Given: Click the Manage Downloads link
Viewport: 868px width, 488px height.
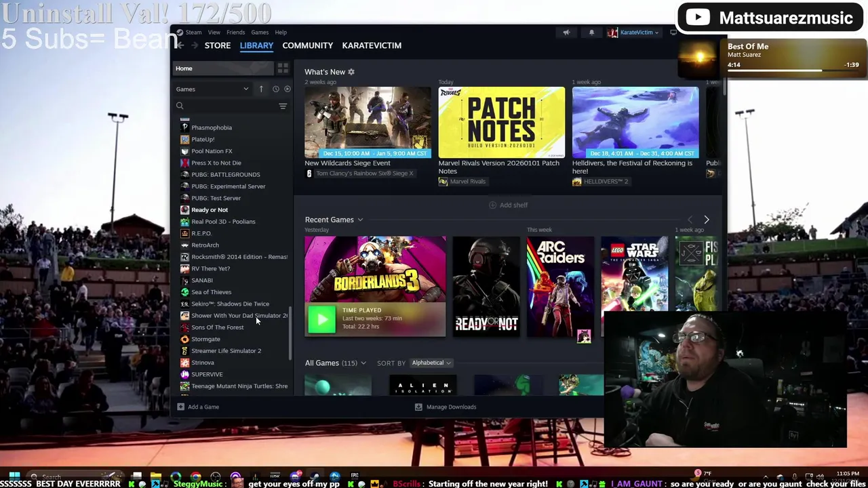Looking at the screenshot, I should (x=452, y=407).
